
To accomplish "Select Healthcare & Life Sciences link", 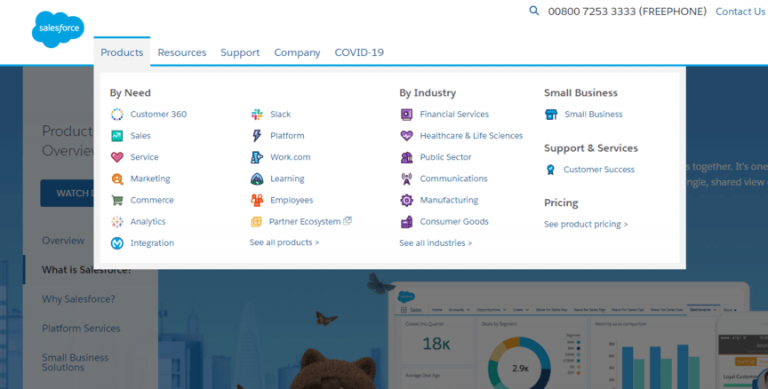I will click(x=471, y=136).
